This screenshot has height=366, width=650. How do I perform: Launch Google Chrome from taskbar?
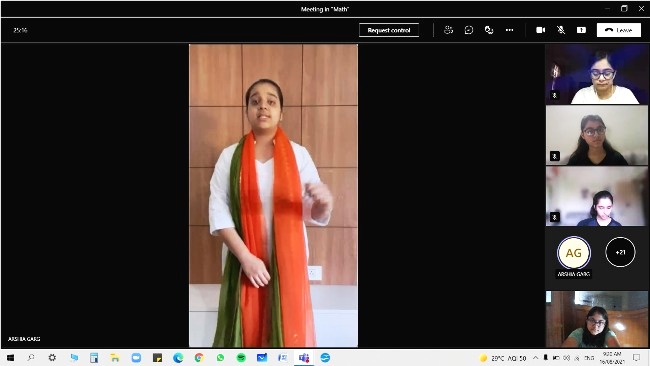click(199, 358)
